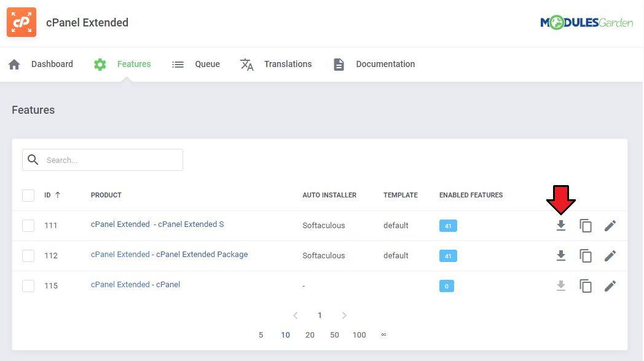This screenshot has height=361, width=644.
Task: Show 50 entries per page
Action: [x=335, y=335]
